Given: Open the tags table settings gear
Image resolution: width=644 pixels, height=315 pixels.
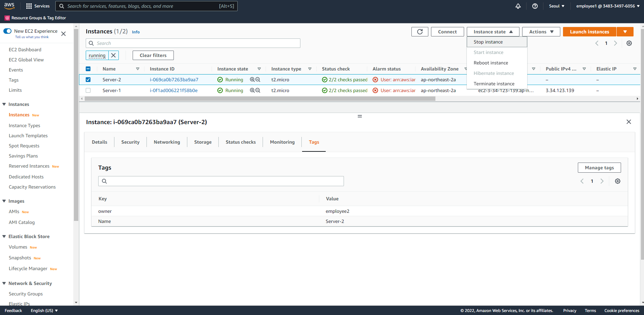Looking at the screenshot, I should [618, 181].
